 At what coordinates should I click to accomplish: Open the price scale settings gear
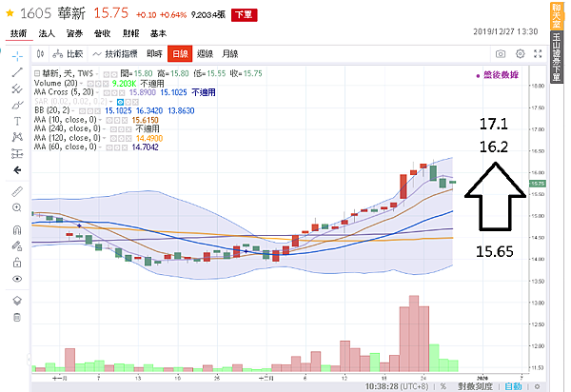coord(537,386)
